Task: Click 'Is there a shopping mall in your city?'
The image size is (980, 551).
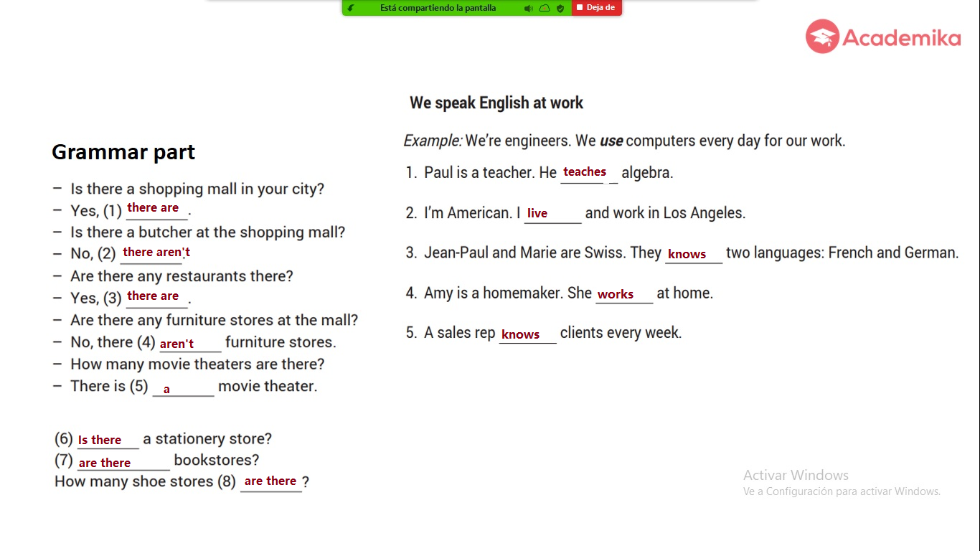Action: click(x=197, y=189)
